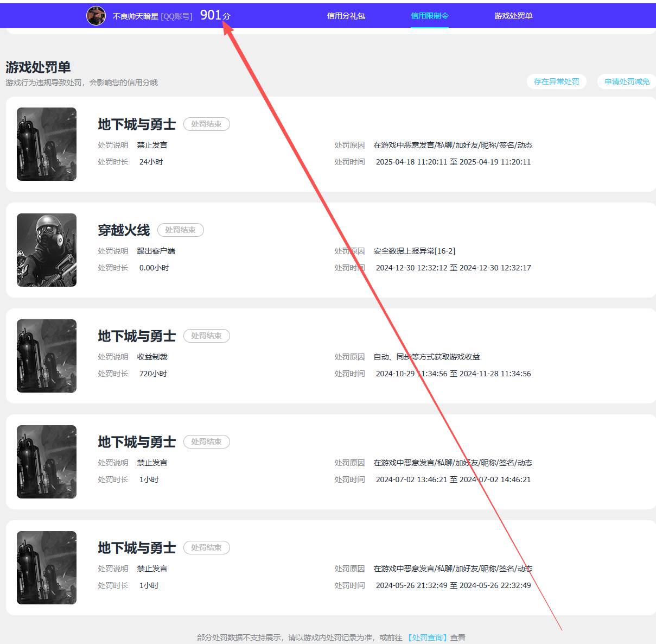Click the 穿越火线 soldier thumbnail

[x=47, y=250]
